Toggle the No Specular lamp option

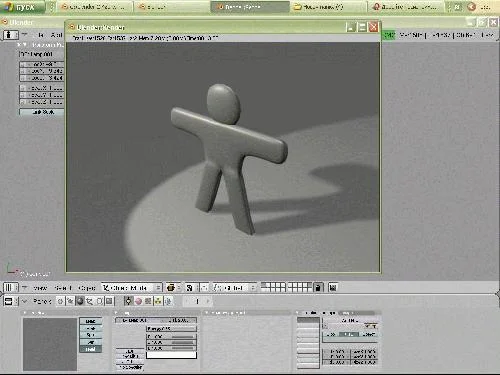coord(130,367)
